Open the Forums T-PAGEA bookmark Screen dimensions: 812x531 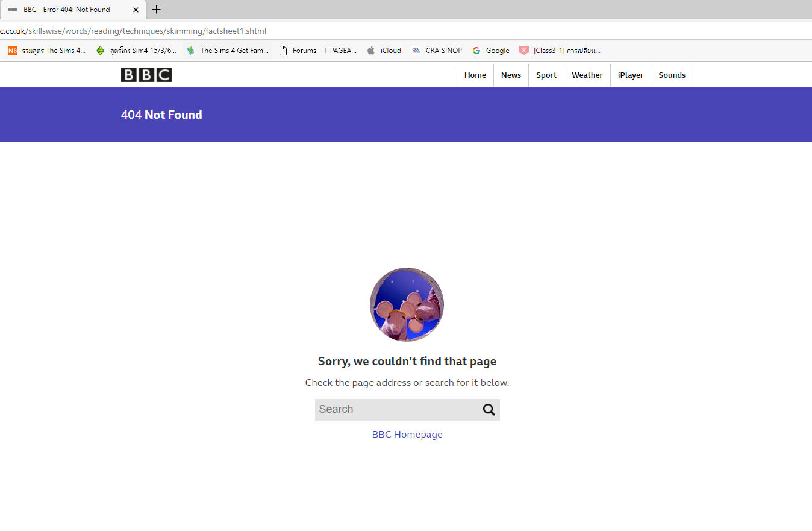tap(318, 51)
